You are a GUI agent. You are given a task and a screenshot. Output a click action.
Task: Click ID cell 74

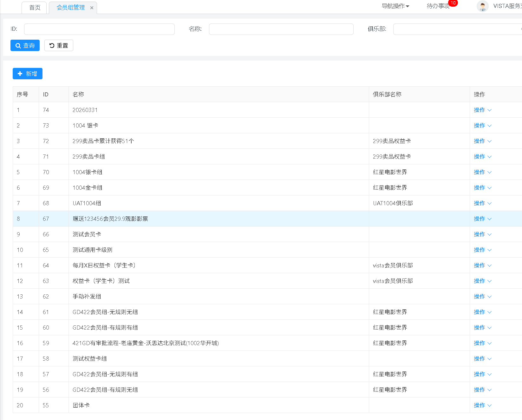pos(54,110)
